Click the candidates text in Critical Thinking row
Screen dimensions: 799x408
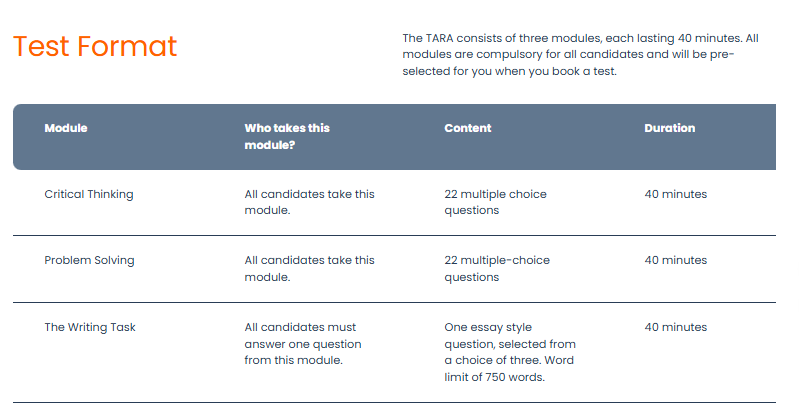point(309,202)
